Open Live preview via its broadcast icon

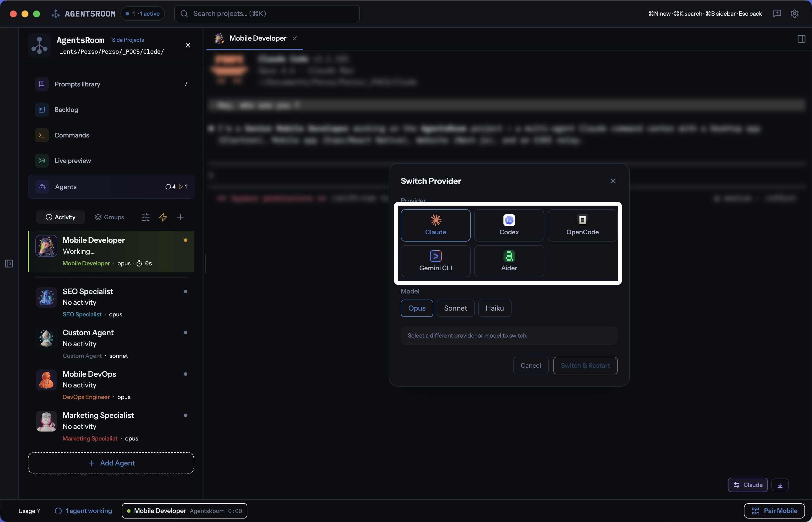click(41, 160)
